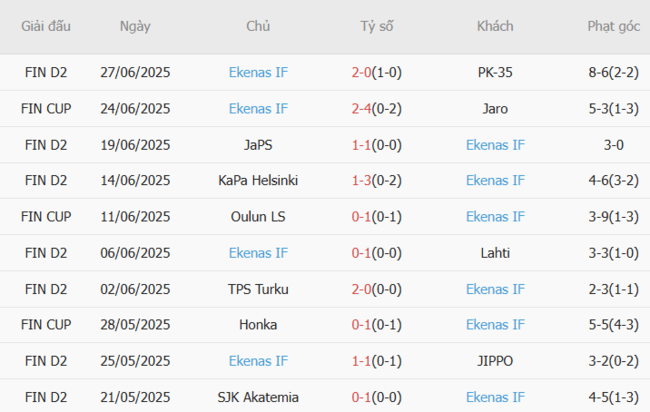The height and width of the screenshot is (412, 650).
Task: Open the Ekenas IF link in the SJK Akatemia row
Action: coord(495,397)
